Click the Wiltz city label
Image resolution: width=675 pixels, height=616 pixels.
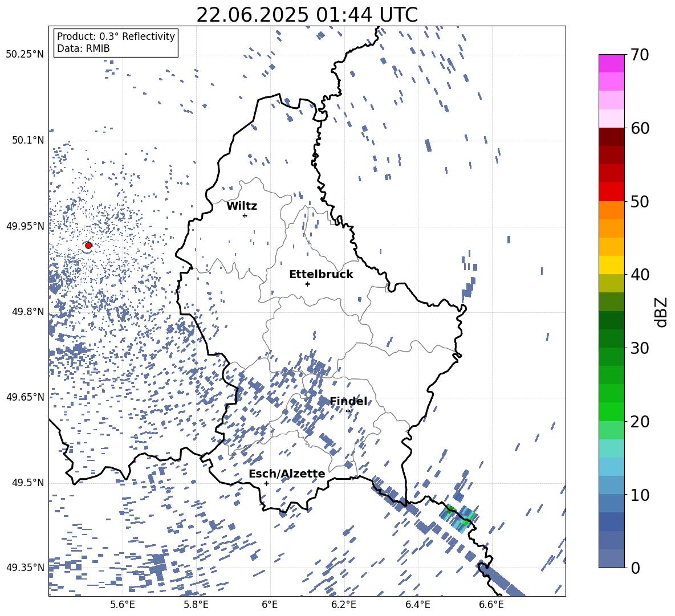(242, 206)
